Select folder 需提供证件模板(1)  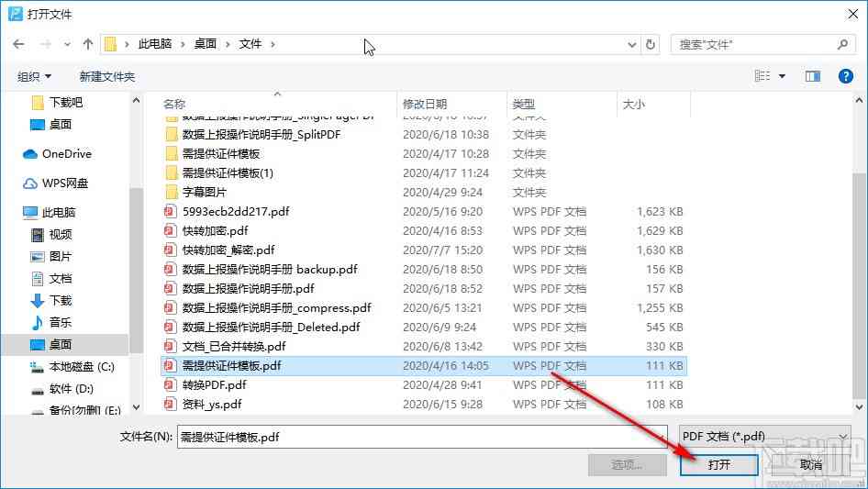pos(228,173)
